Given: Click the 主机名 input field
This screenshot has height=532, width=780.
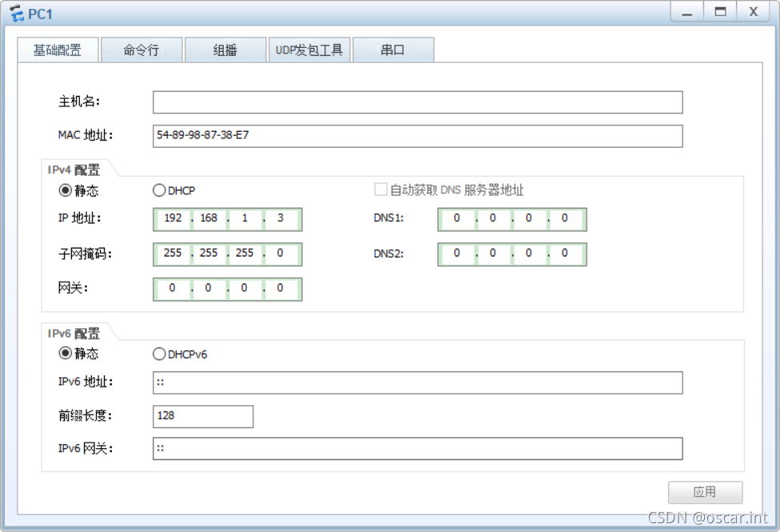Looking at the screenshot, I should pos(418,102).
